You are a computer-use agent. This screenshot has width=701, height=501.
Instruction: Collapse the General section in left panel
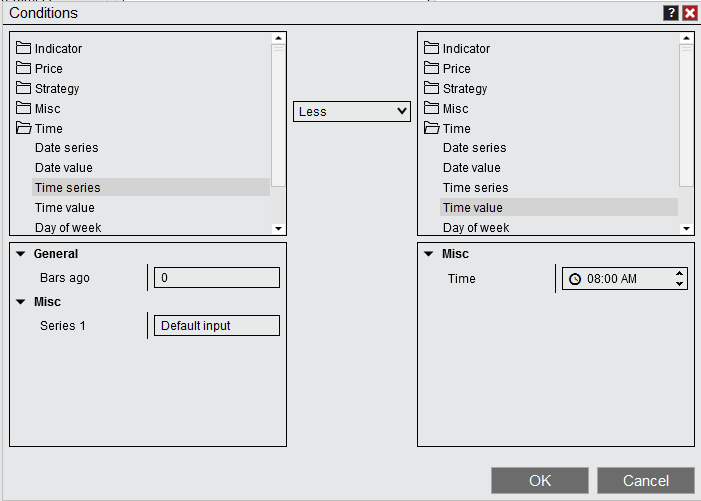20,254
